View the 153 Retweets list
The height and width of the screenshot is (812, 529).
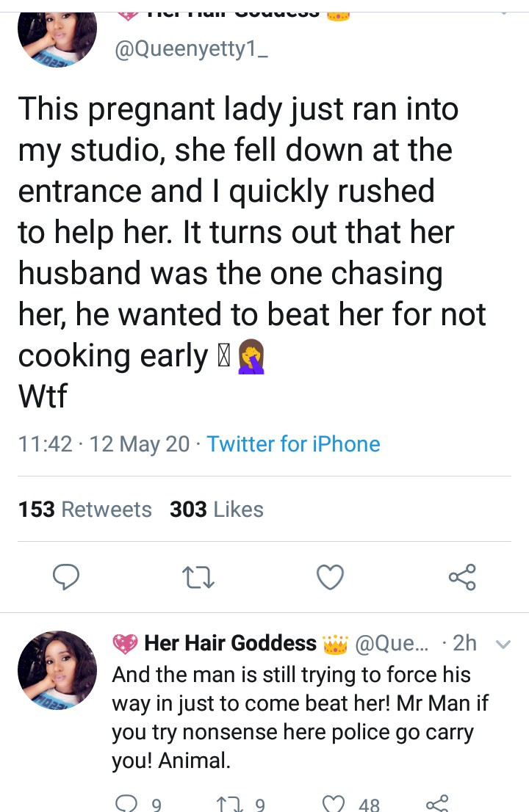pyautogui.click(x=85, y=510)
